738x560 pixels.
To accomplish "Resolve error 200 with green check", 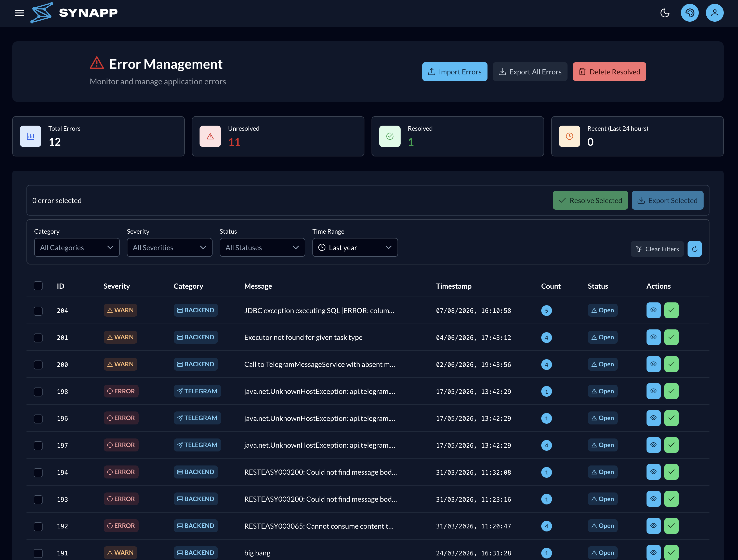I will click(671, 364).
